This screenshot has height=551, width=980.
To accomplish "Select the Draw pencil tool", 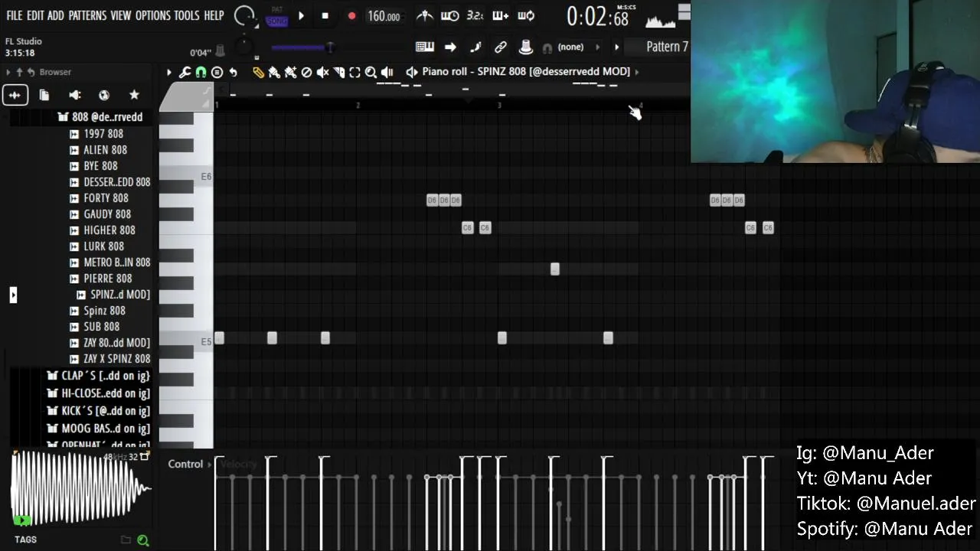I will 259,72.
